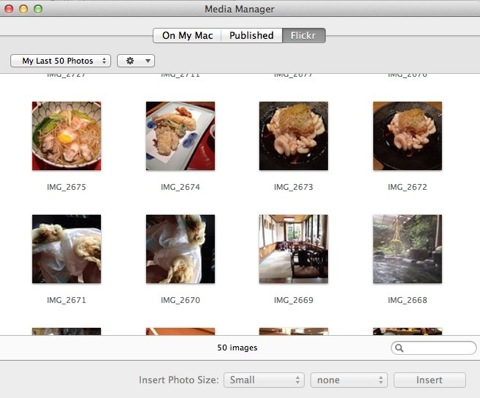
Task: Click the IMG_2672 file name label
Action: coord(407,187)
